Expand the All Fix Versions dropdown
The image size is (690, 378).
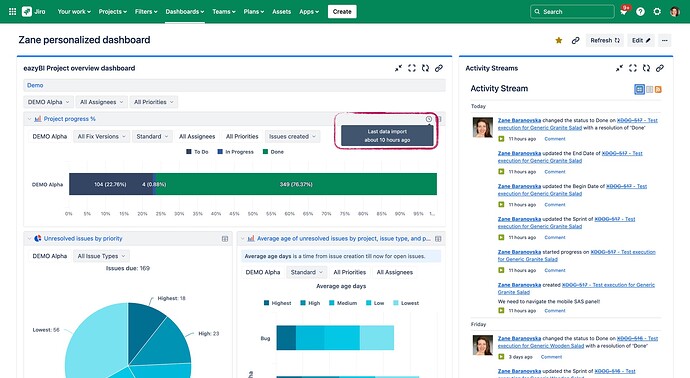(101, 136)
